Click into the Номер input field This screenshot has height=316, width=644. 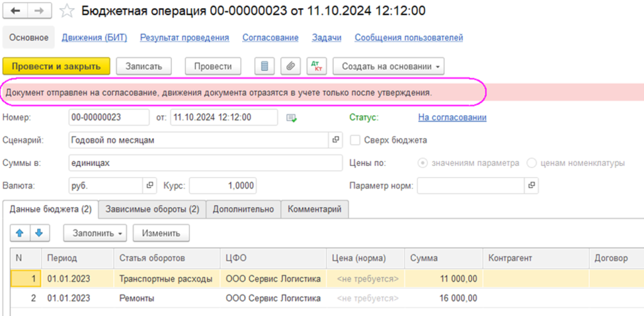click(108, 117)
